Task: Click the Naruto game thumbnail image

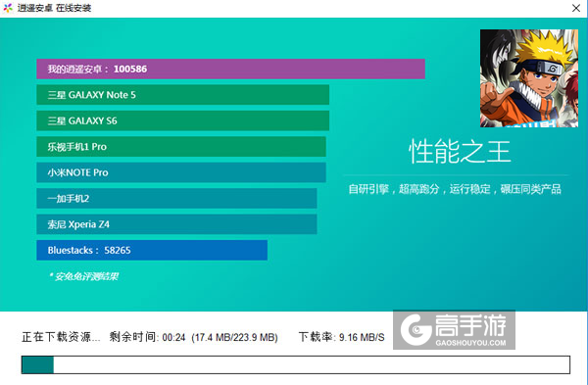Action: pos(529,78)
